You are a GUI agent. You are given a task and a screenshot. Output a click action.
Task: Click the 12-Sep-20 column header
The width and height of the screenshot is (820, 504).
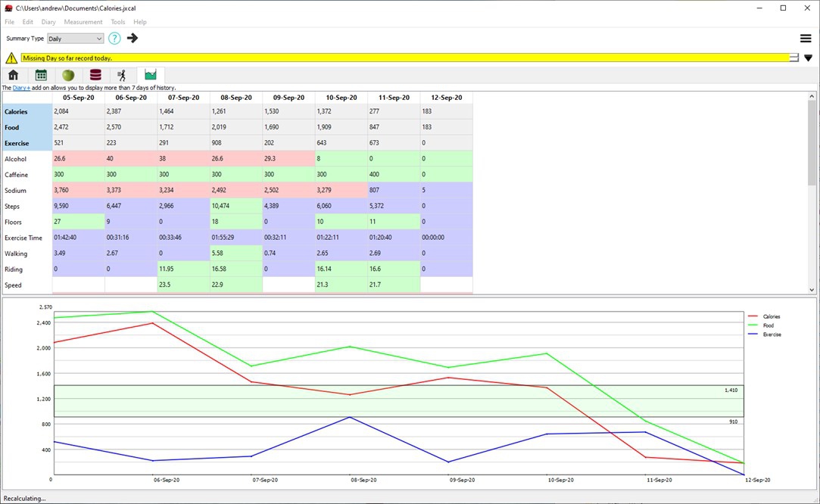pos(447,98)
